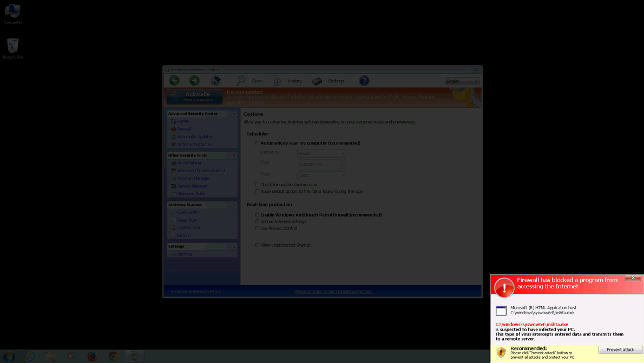
Task: Click the Time stepper up arrow
Action: tap(343, 162)
